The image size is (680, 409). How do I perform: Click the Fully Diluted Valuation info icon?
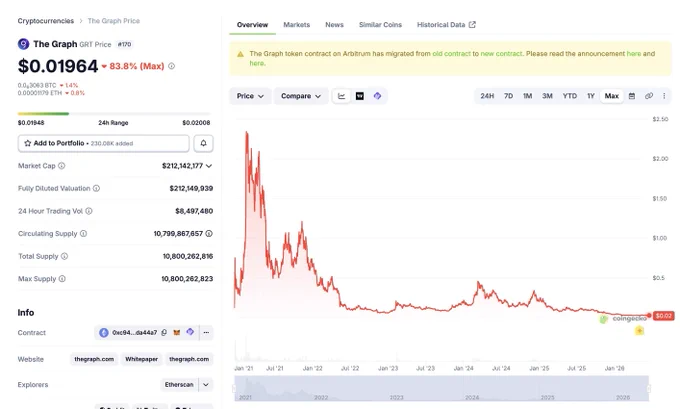click(96, 188)
